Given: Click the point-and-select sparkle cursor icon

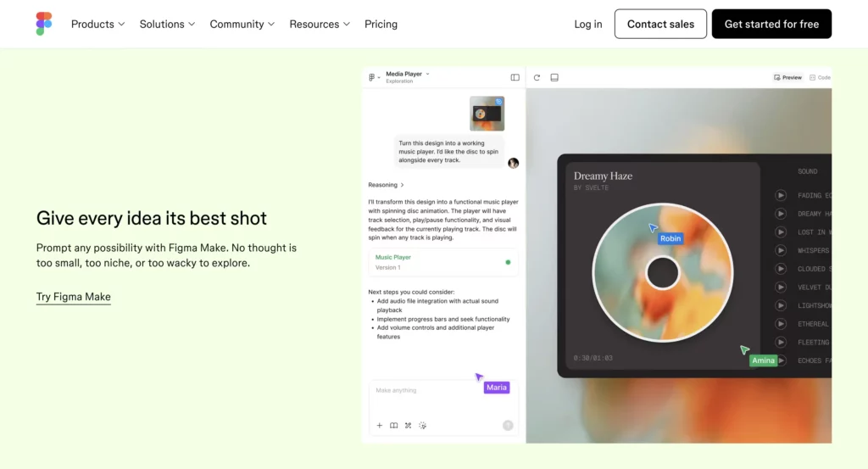Looking at the screenshot, I should click(422, 425).
